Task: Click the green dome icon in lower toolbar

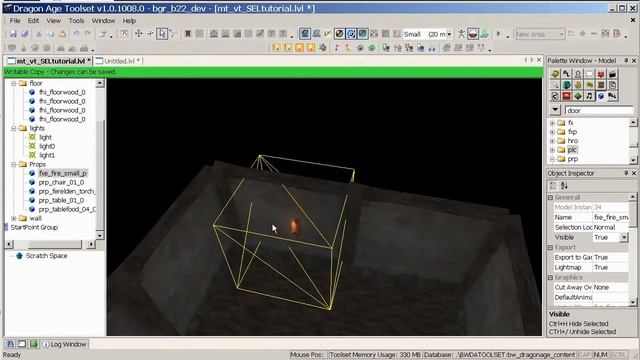Action: 371,48
